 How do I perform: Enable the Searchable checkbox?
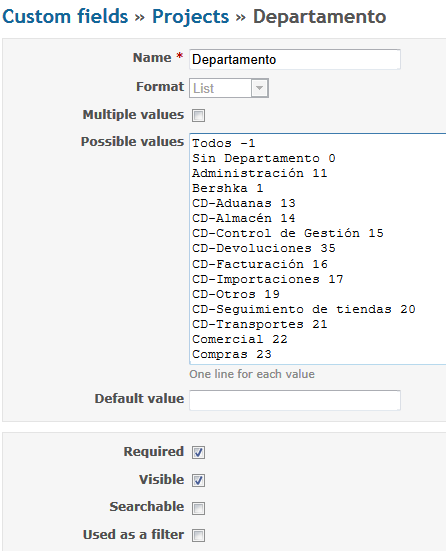[198, 508]
